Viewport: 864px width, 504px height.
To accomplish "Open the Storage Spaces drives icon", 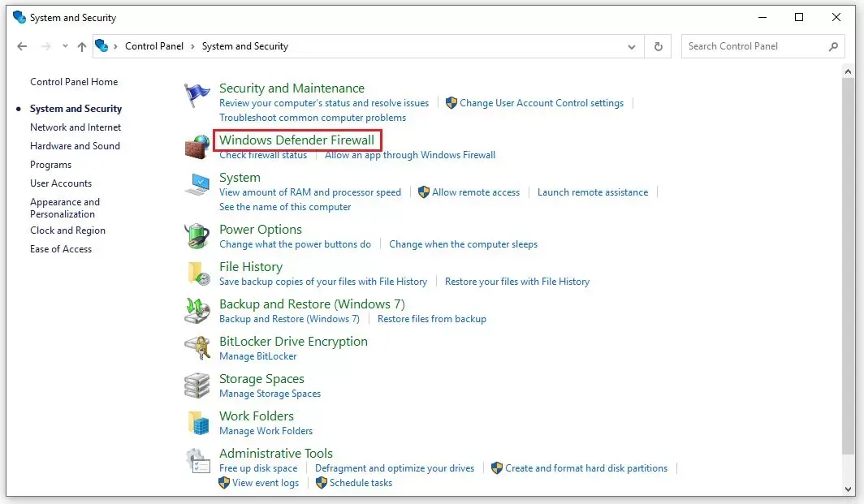I will (x=197, y=386).
